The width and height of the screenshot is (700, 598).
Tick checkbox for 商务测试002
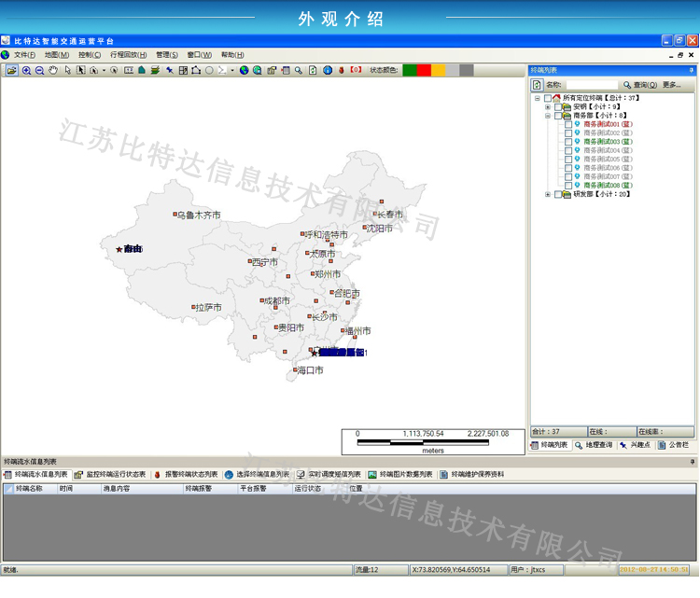(x=568, y=133)
